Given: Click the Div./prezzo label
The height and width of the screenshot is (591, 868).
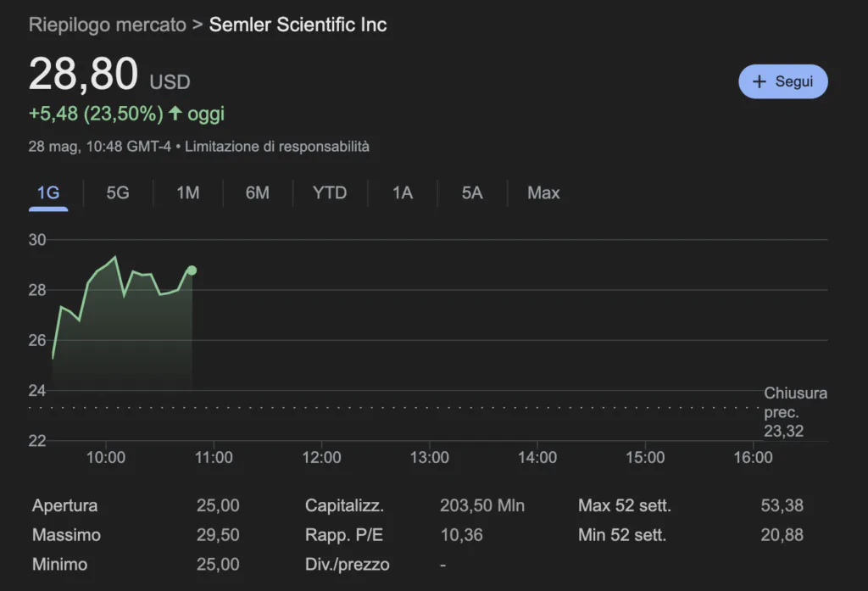Looking at the screenshot, I should tap(347, 565).
